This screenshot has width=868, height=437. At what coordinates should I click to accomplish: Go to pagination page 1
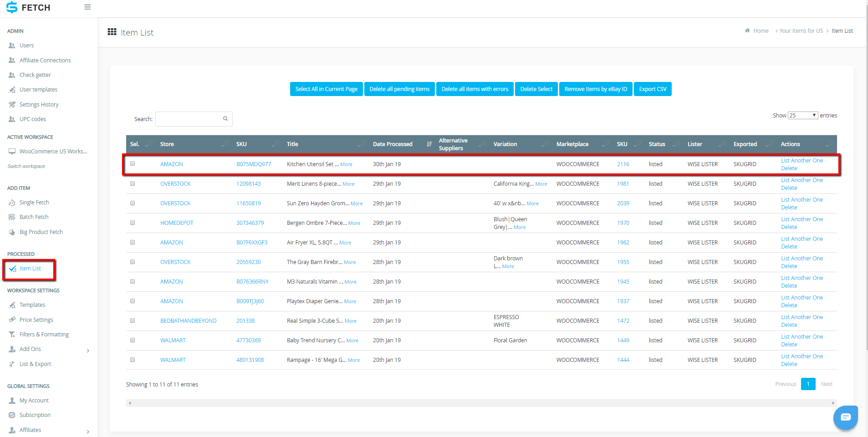click(x=808, y=384)
